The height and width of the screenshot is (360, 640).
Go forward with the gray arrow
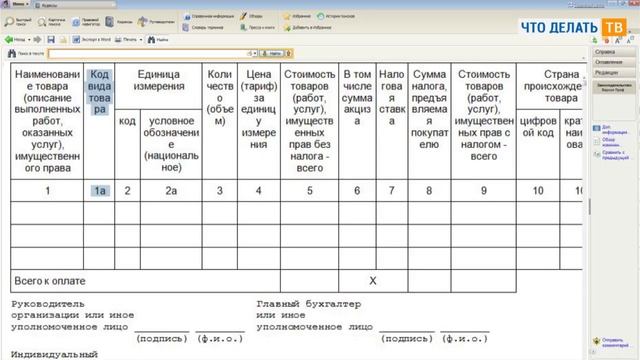point(37,40)
